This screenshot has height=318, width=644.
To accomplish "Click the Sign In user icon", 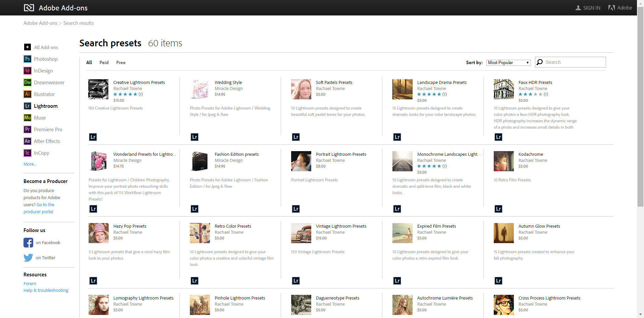I will [x=578, y=8].
